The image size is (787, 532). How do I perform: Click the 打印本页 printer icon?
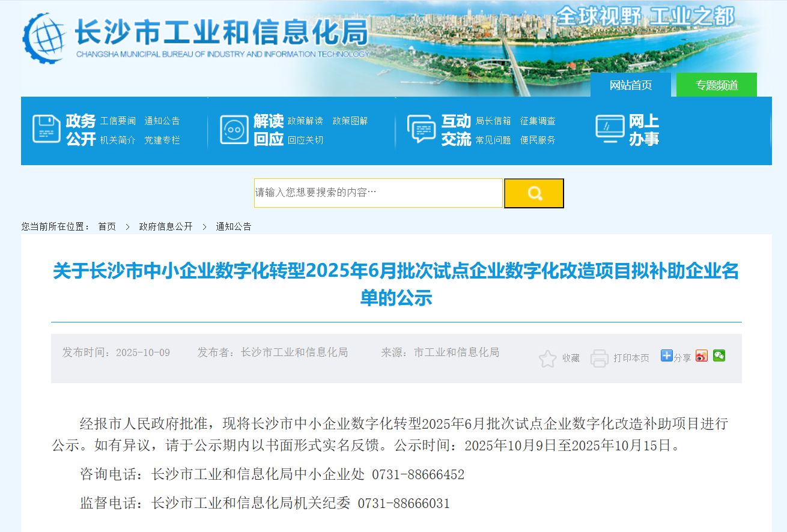click(x=600, y=357)
